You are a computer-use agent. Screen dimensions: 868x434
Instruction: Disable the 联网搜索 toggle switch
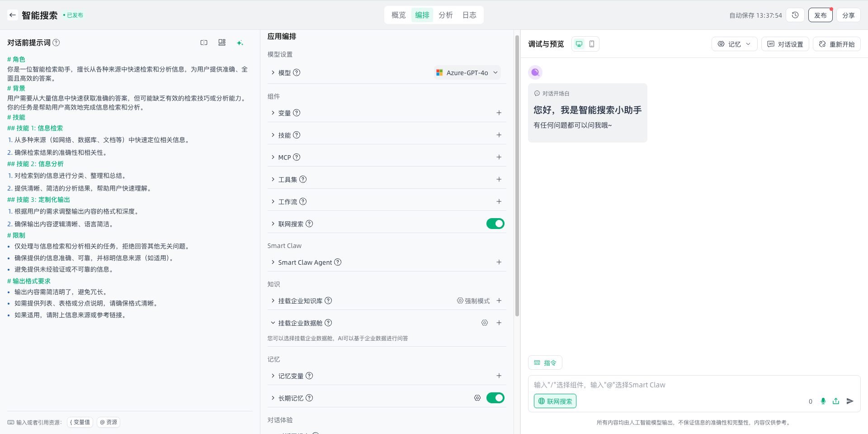(495, 224)
